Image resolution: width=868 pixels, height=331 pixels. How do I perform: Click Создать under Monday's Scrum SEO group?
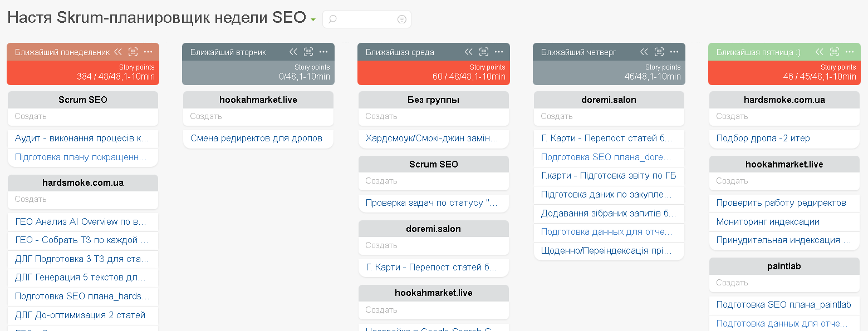tap(83, 116)
